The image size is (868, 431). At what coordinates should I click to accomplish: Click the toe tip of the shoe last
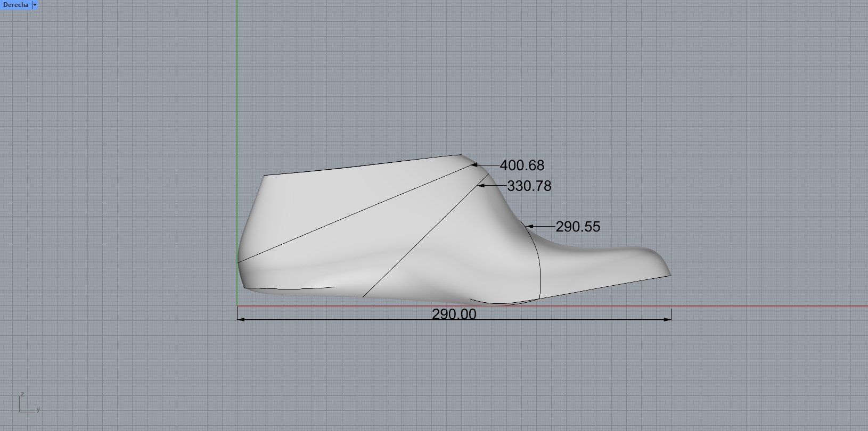pos(670,275)
